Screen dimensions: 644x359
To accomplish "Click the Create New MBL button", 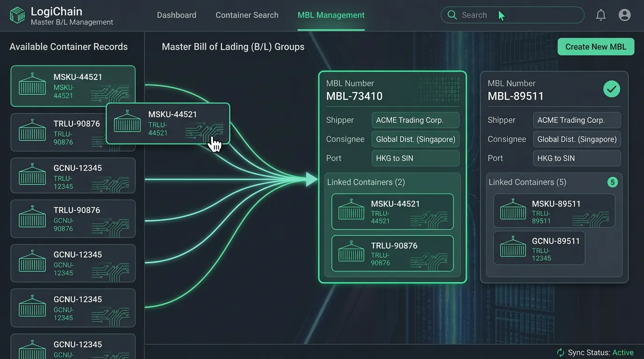I will [595, 47].
